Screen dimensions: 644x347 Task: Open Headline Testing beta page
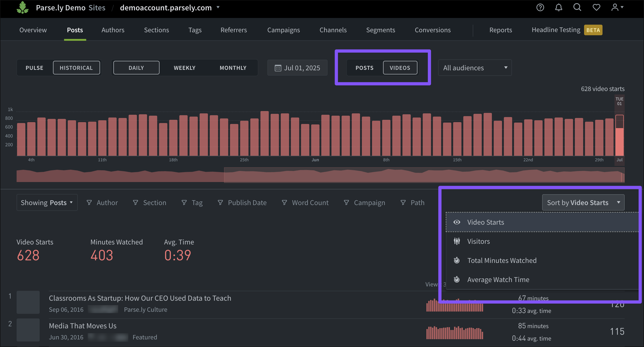pyautogui.click(x=567, y=30)
